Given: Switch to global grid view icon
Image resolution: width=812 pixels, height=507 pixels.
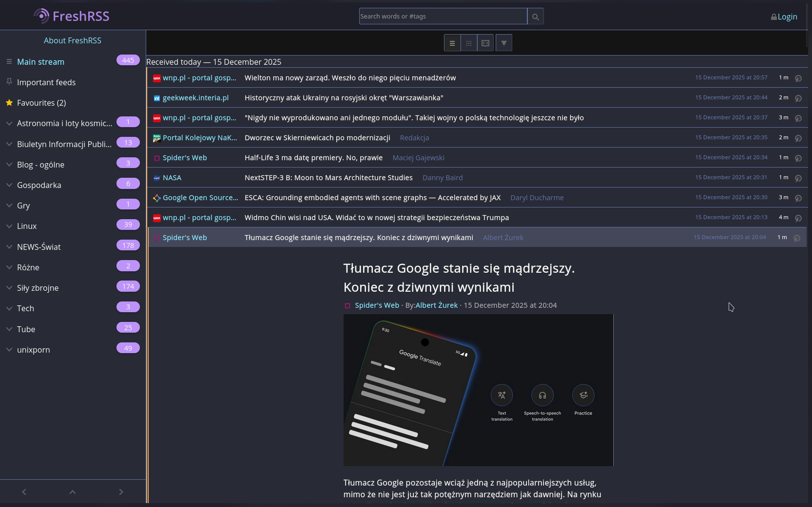Looking at the screenshot, I should tap(469, 43).
